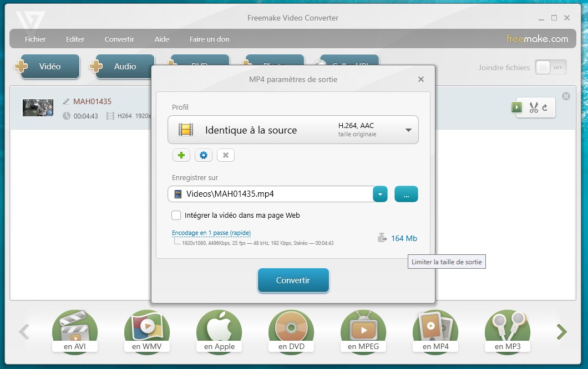Image resolution: width=588 pixels, height=369 pixels.
Task: Expand the Identique à la source profile dropdown
Action: 408,130
